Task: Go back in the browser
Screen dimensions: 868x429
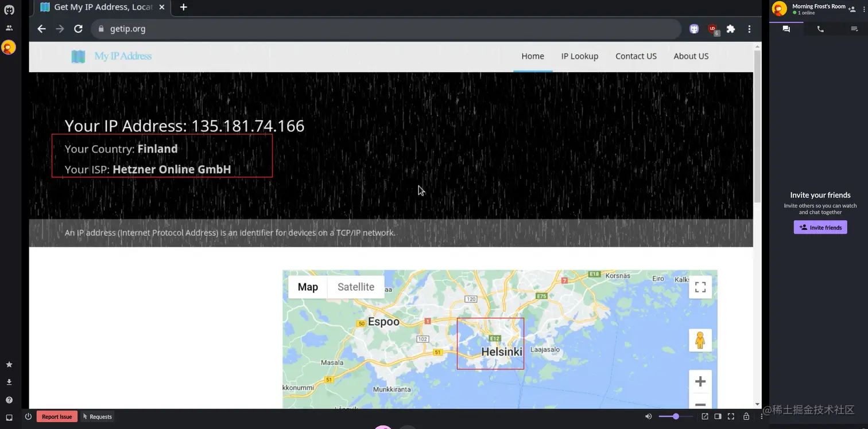Action: (x=41, y=29)
